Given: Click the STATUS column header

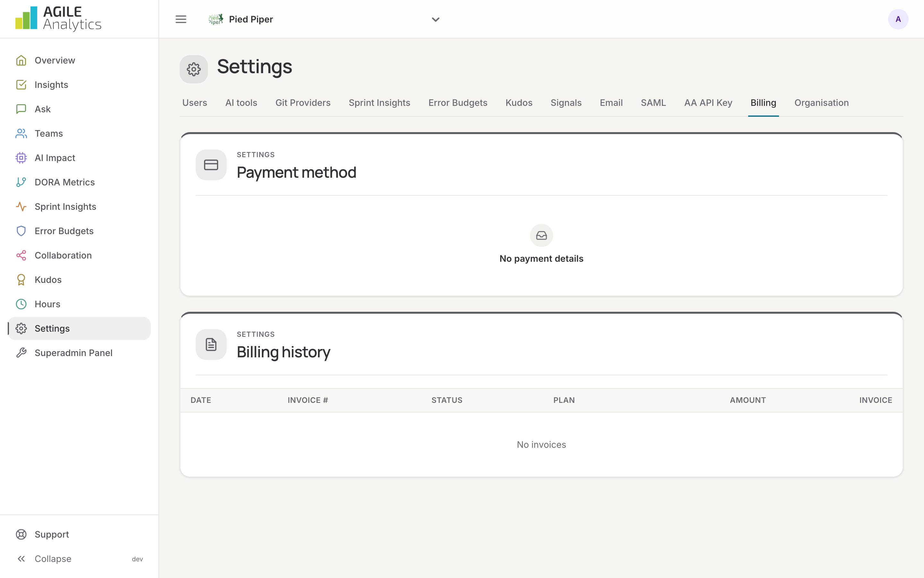Looking at the screenshot, I should tap(447, 400).
